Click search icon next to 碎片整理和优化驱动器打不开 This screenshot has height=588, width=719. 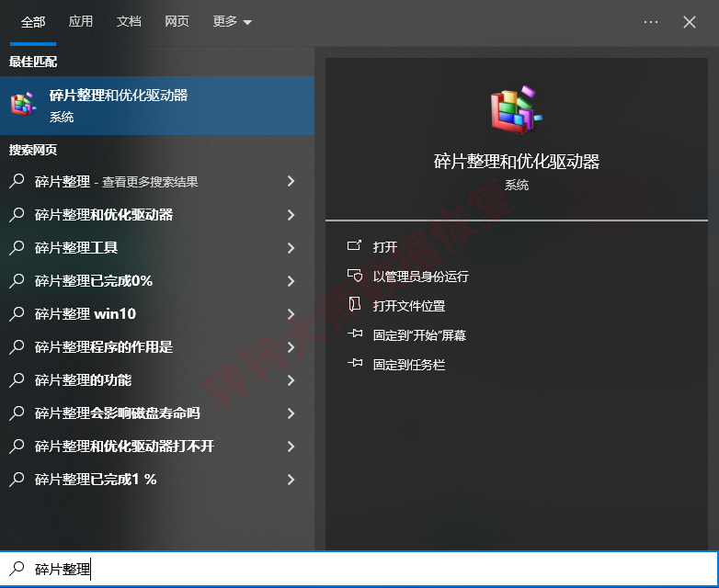[x=17, y=446]
